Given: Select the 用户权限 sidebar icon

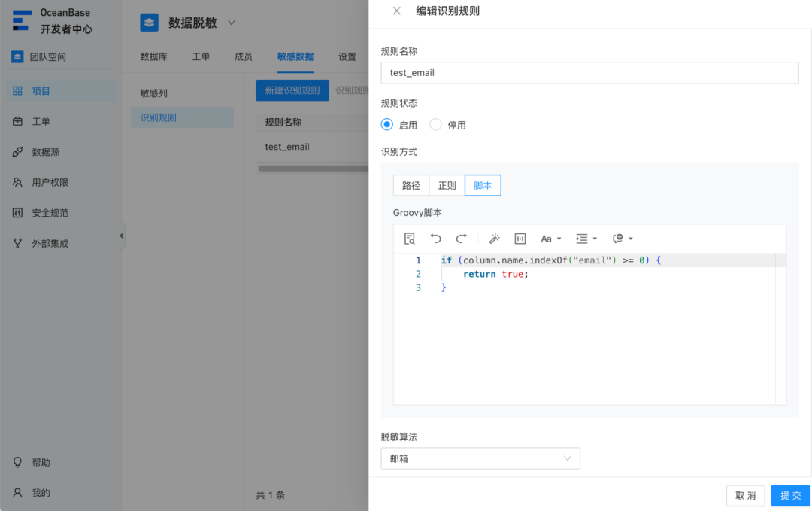Looking at the screenshot, I should click(x=17, y=181).
